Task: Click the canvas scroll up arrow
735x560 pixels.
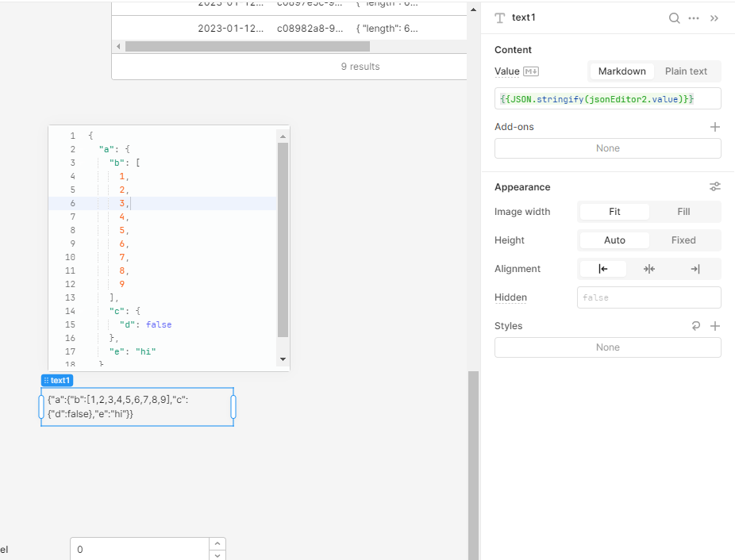Action: (473, 10)
